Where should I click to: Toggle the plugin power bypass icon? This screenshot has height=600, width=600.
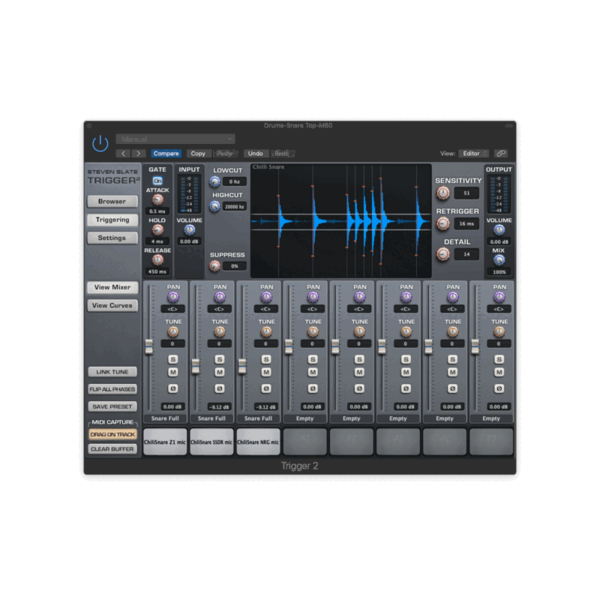point(100,144)
